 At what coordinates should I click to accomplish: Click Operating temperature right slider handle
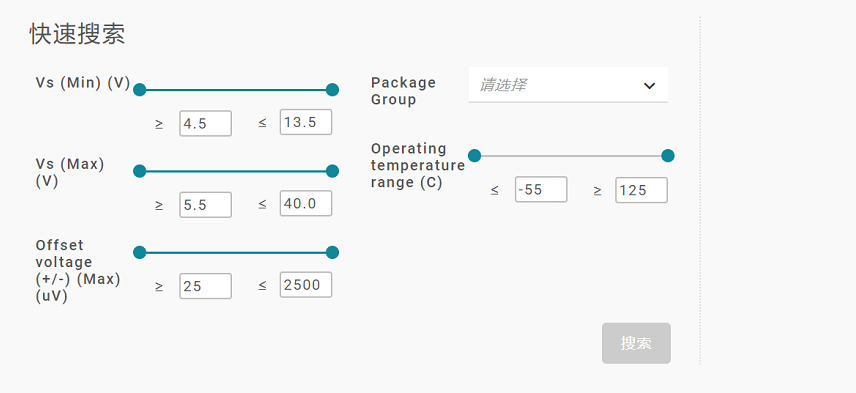[x=668, y=156]
